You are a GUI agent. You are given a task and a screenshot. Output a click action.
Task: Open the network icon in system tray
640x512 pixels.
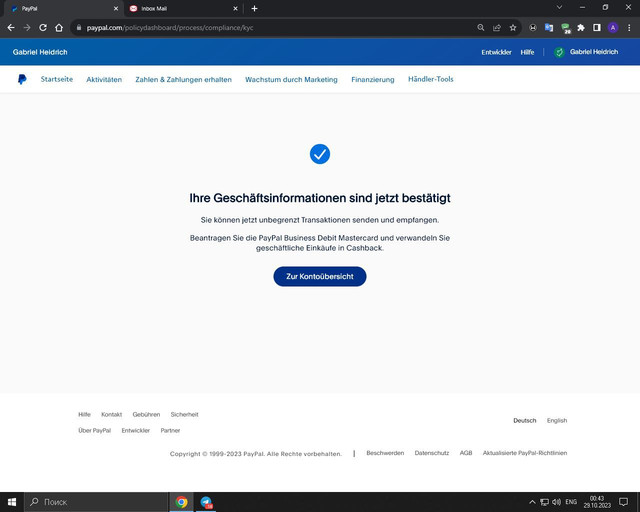pos(544,502)
